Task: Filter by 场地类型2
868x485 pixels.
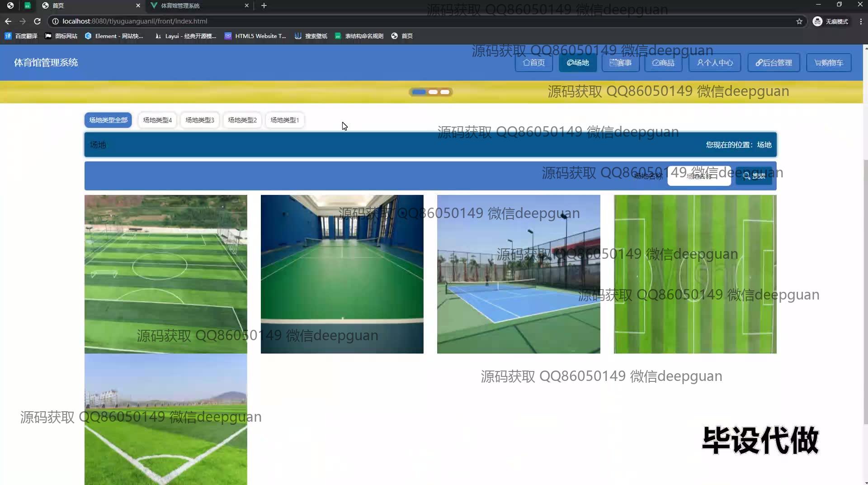Action: click(x=242, y=120)
